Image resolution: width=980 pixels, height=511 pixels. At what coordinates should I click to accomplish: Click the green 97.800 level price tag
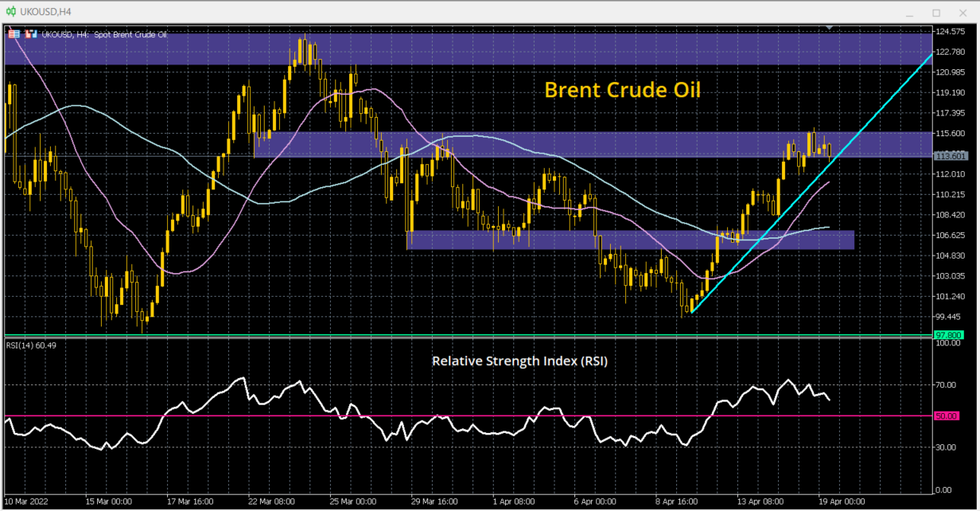(949, 336)
